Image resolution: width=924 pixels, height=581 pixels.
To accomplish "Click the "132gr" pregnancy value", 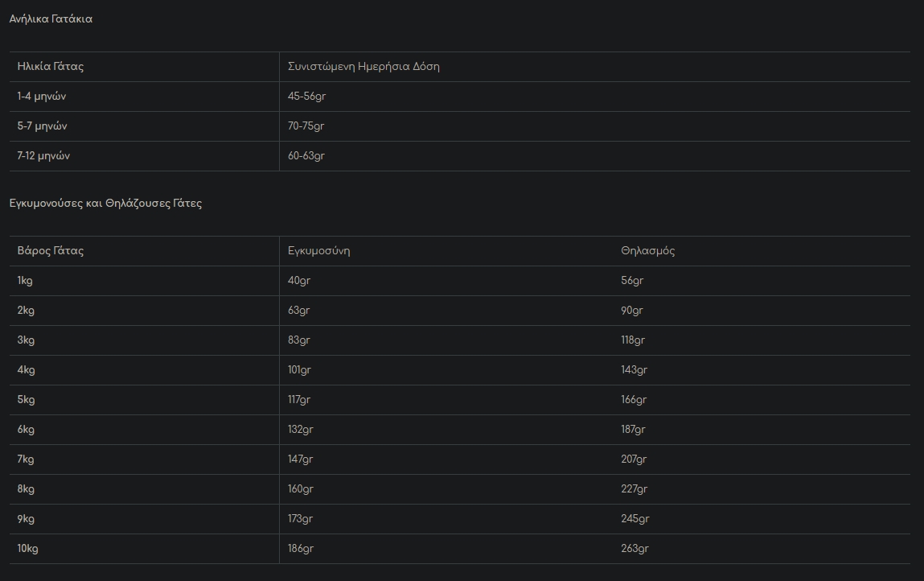I will 301,430.
